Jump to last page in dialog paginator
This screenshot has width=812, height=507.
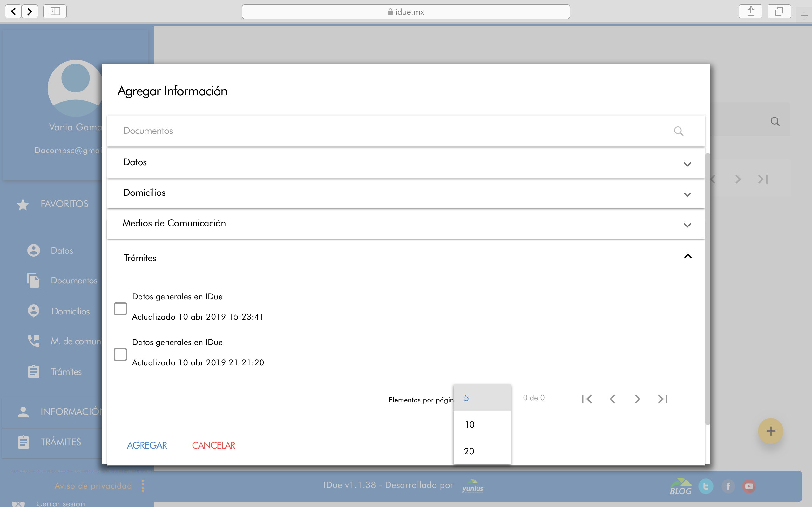pyautogui.click(x=662, y=399)
